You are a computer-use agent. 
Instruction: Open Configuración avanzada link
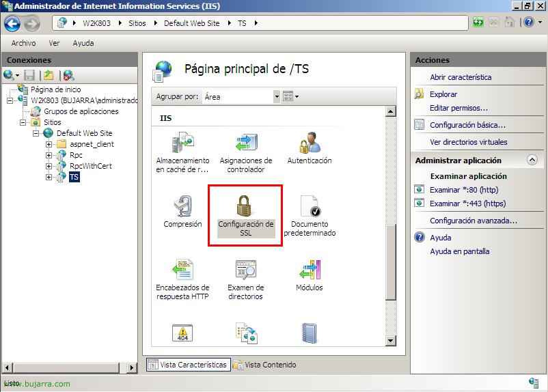coord(474,221)
